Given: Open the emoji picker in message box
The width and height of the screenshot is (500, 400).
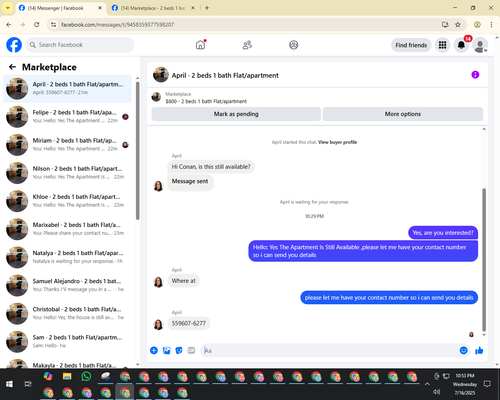Looking at the screenshot, I should pos(463,350).
